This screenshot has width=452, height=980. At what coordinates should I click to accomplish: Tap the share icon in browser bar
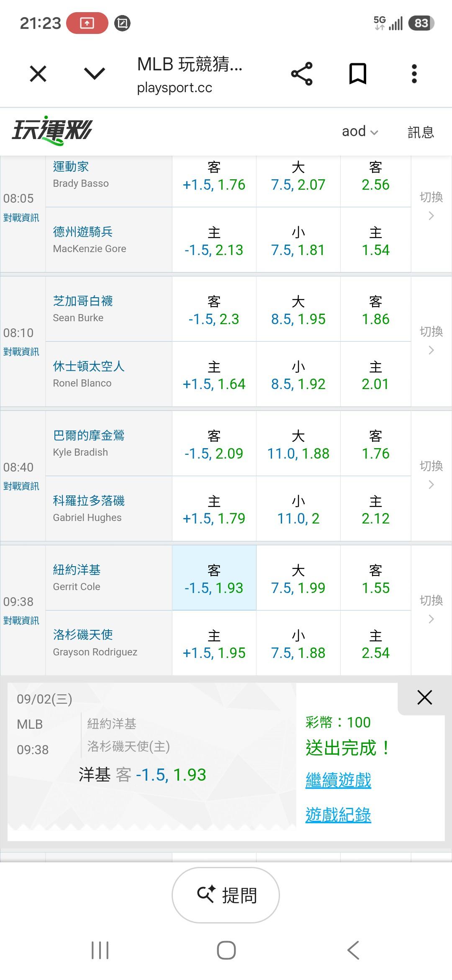pos(302,74)
